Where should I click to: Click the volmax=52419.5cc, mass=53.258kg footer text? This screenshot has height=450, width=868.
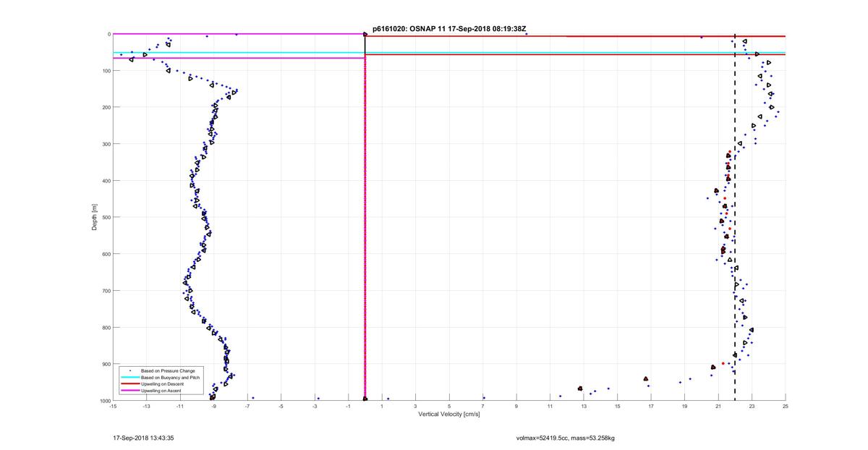[565, 438]
